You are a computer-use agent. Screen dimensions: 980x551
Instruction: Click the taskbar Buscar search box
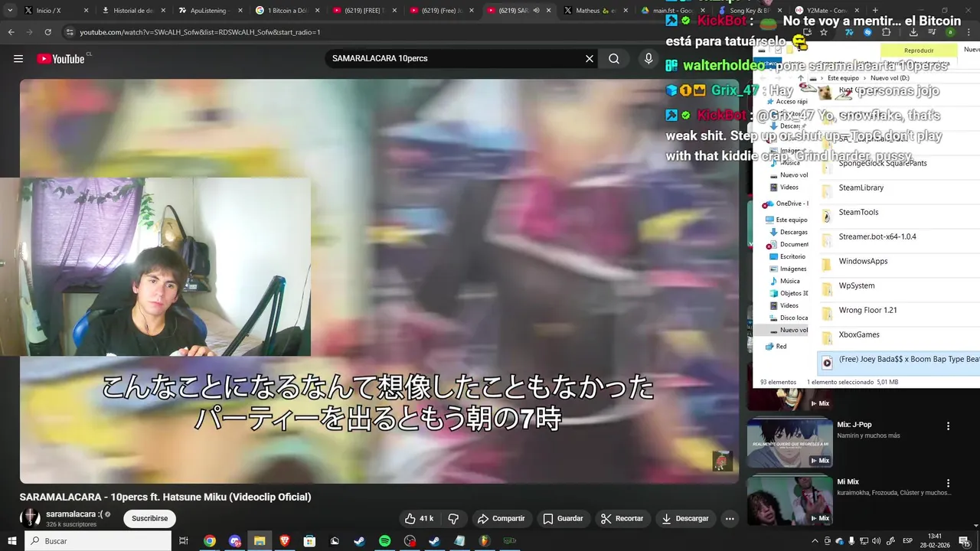pyautogui.click(x=98, y=541)
